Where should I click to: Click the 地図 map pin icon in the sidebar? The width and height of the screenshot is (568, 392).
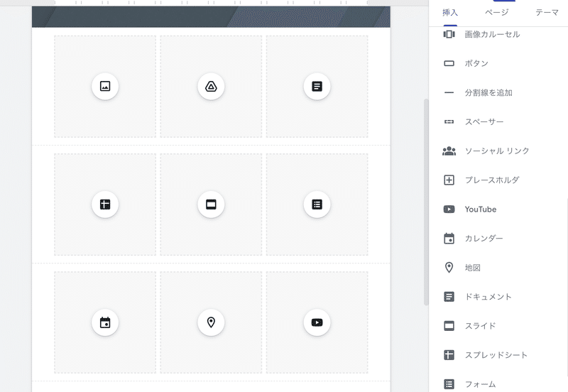pyautogui.click(x=449, y=268)
